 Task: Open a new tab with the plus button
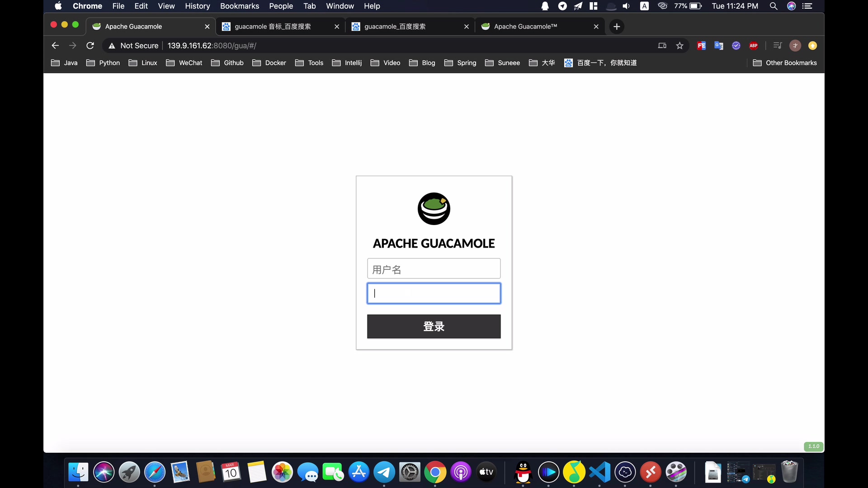coord(617,27)
